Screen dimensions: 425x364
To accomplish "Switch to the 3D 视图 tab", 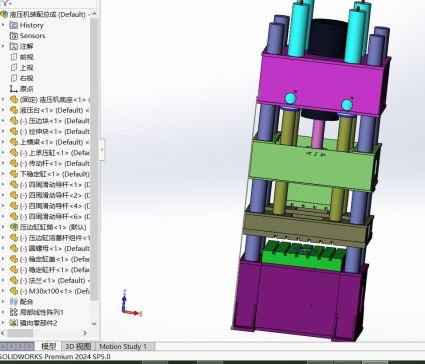I will [x=78, y=346].
